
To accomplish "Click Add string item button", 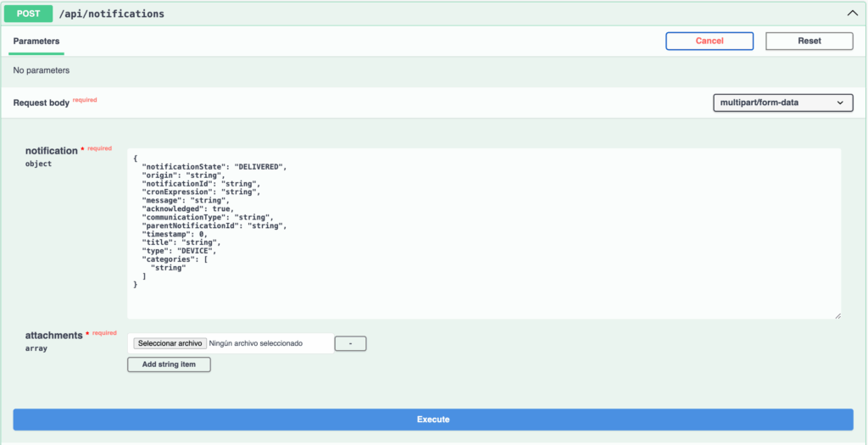I will pyautogui.click(x=169, y=364).
